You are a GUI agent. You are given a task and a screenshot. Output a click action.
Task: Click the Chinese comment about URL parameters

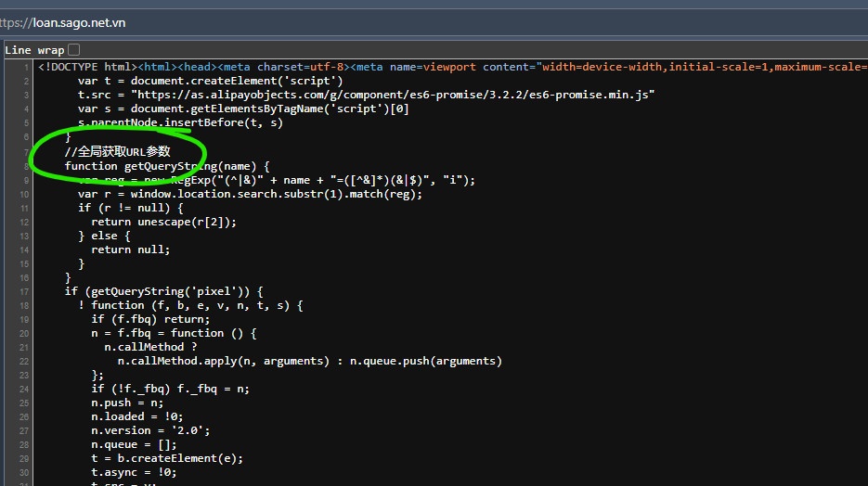(118, 151)
